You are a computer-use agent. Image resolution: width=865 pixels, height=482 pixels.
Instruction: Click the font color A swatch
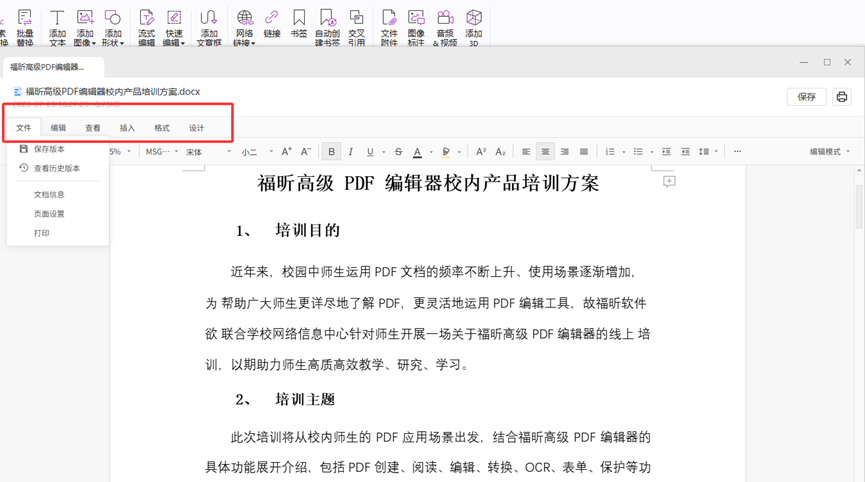[x=418, y=152]
